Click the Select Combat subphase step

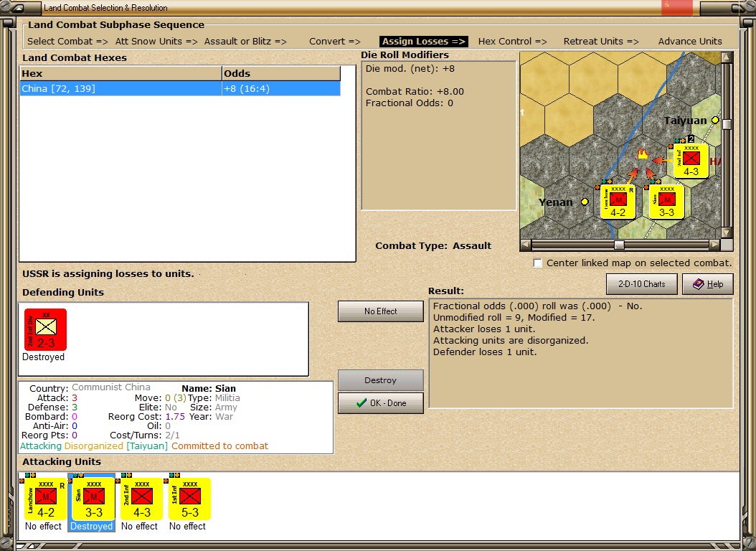[67, 42]
